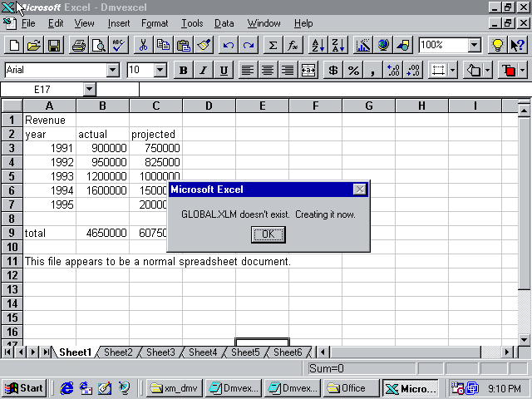This screenshot has width=532, height=399.
Task: Expand the Arial font name dropdown
Action: coord(112,70)
